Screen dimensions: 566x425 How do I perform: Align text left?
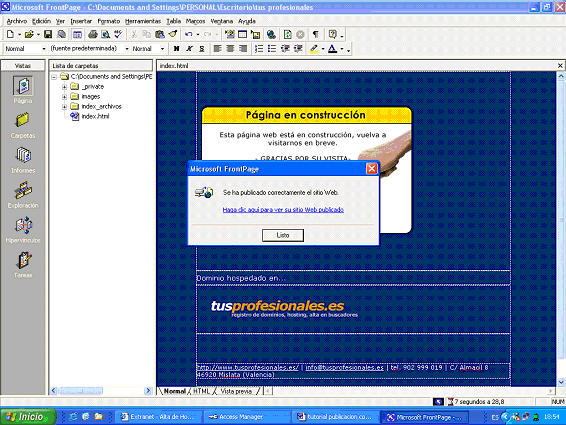coord(218,48)
